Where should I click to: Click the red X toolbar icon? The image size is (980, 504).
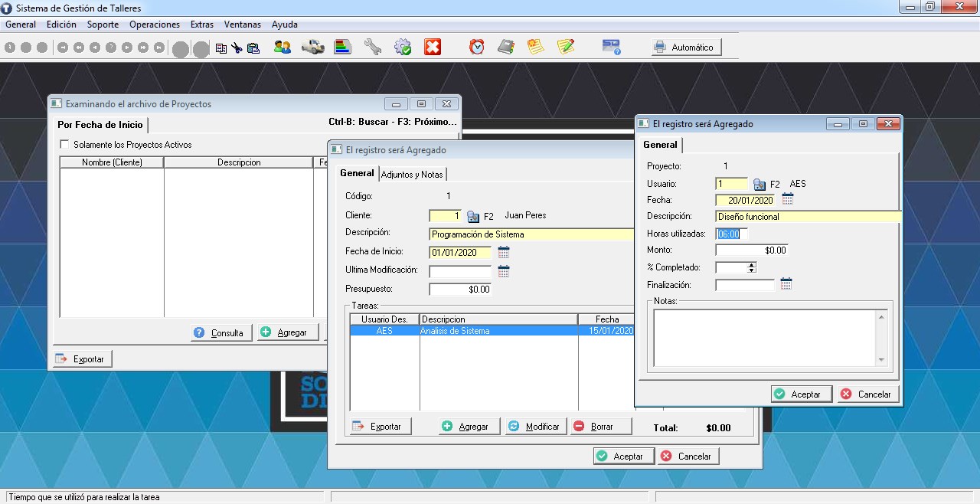coord(433,47)
